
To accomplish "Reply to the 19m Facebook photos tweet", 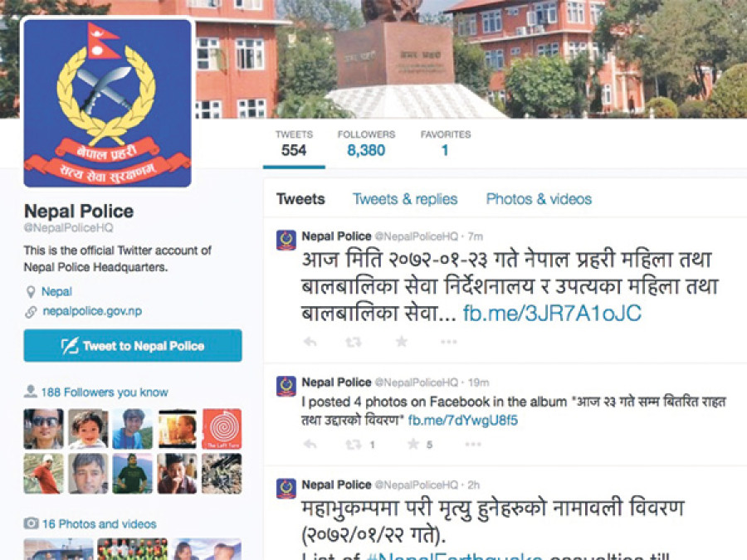I will [310, 445].
